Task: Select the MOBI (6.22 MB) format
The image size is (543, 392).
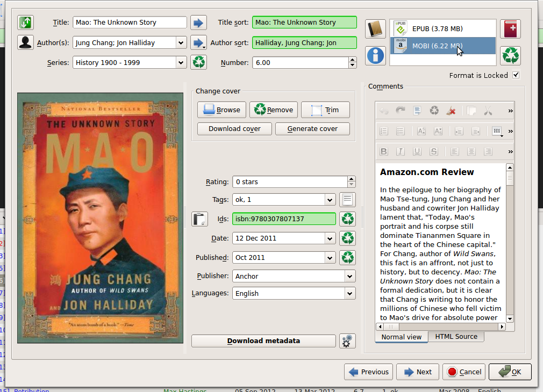Action: 443,46
